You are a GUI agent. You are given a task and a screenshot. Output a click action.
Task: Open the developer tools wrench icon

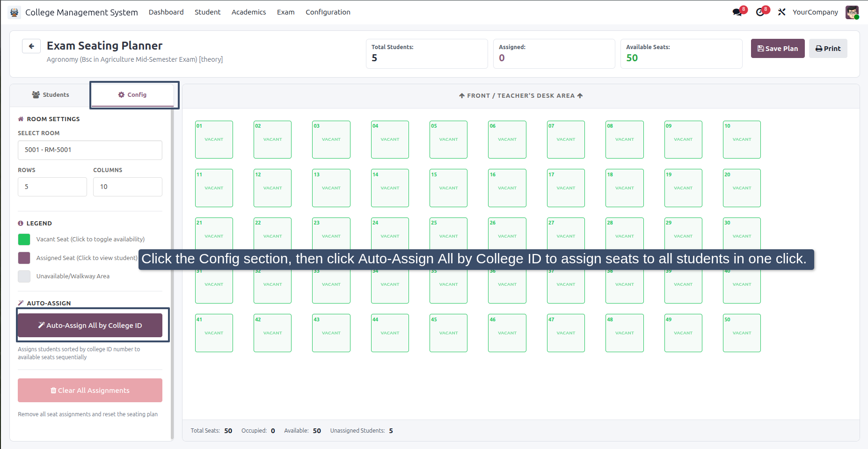(781, 12)
